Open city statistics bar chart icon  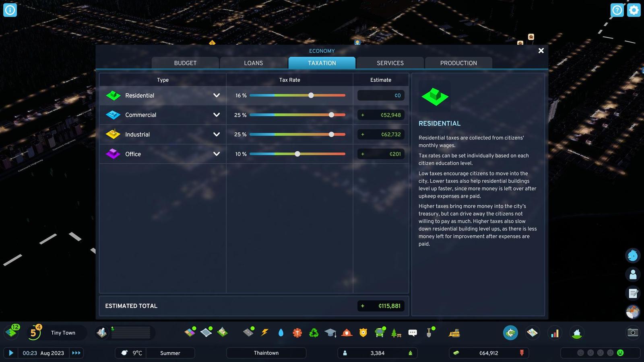(555, 333)
